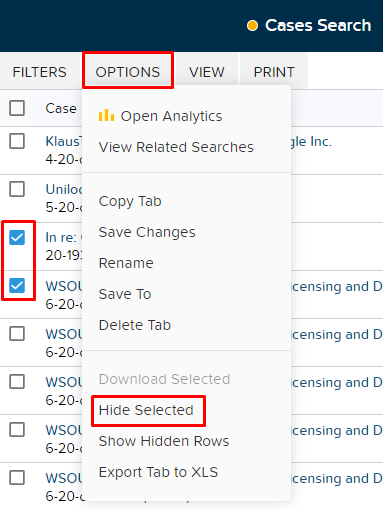Open the FILTERS dropdown tab
The width and height of the screenshot is (383, 510).
(40, 72)
